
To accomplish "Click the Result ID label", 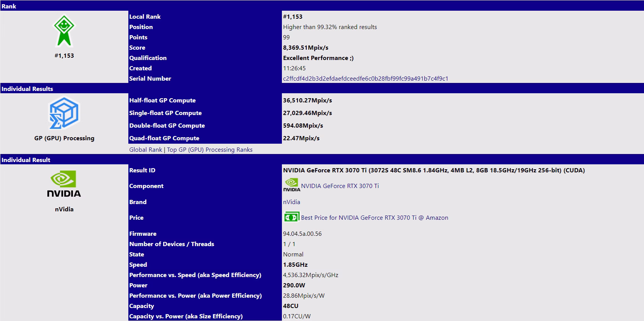I will click(142, 170).
